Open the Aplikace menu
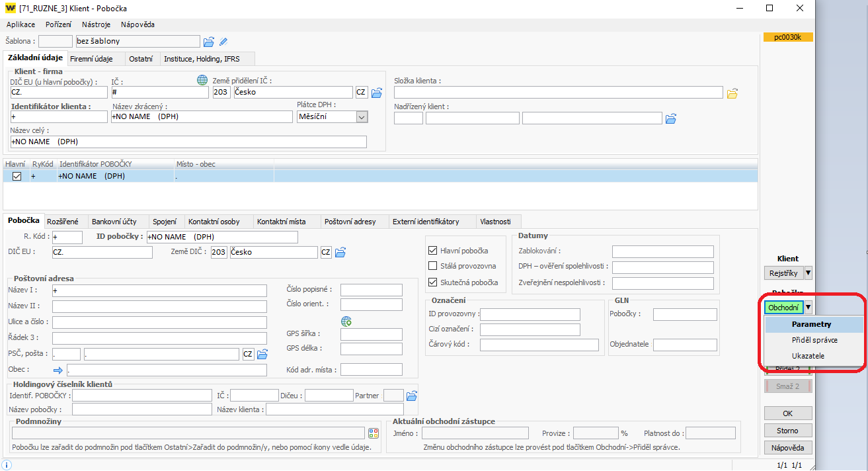Image resolution: width=868 pixels, height=471 pixels. (20, 24)
